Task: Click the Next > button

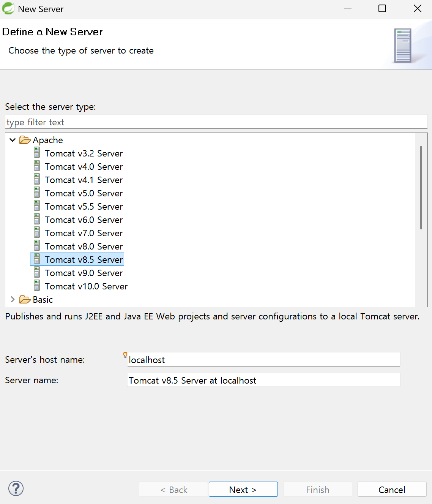Action: click(x=243, y=490)
